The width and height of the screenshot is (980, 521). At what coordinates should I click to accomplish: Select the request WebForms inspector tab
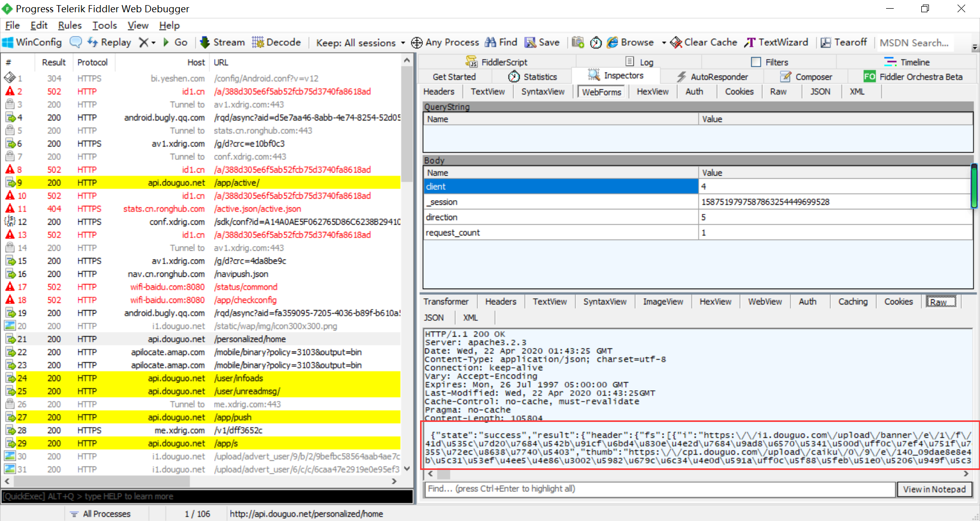602,92
